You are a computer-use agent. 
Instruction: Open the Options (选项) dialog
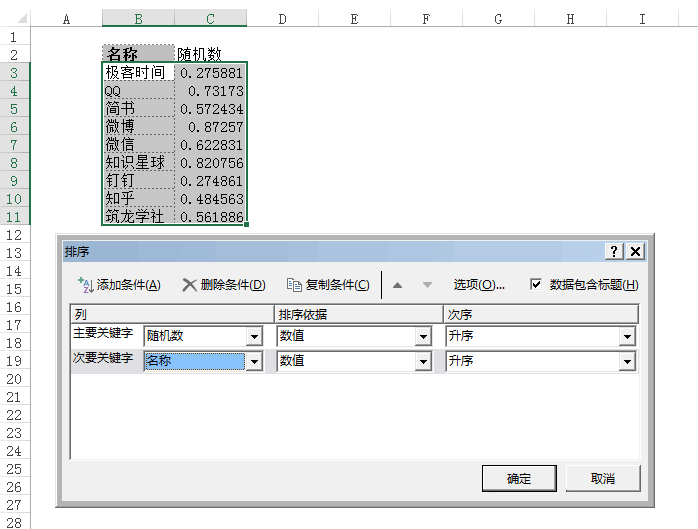coord(478,285)
